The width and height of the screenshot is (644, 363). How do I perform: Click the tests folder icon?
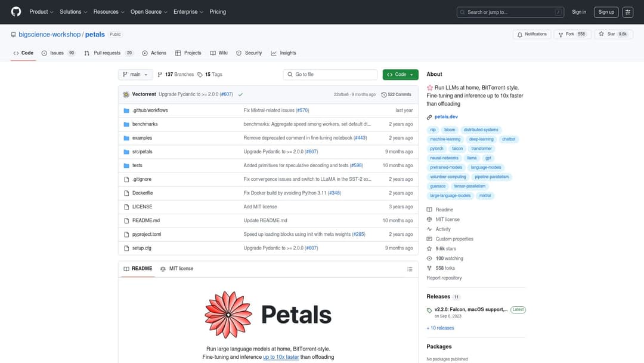coord(126,165)
